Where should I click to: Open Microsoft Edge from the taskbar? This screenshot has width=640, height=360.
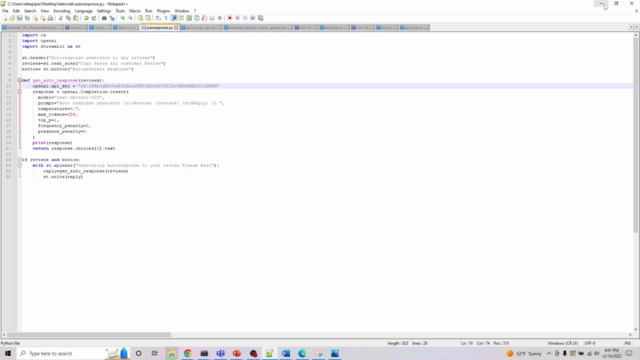click(x=302, y=353)
